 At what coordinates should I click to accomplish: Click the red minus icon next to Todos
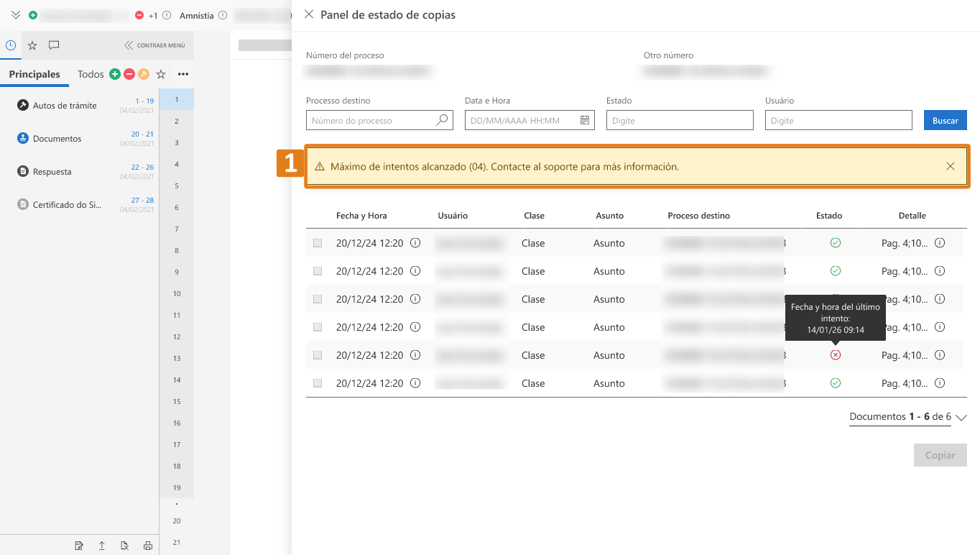129,73
